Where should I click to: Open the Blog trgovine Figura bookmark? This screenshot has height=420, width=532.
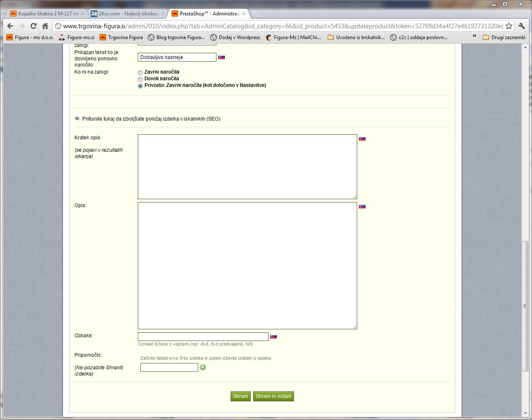[x=177, y=37]
